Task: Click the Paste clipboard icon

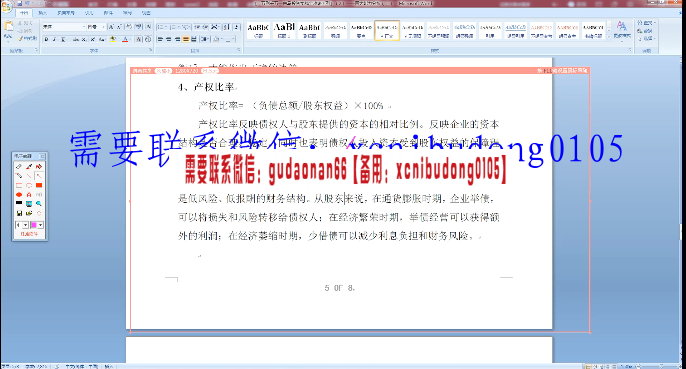Action: pyautogui.click(x=8, y=26)
